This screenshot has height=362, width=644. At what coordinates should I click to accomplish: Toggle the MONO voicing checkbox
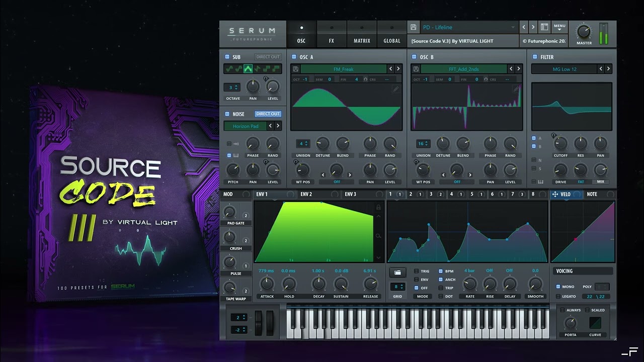[x=558, y=287]
